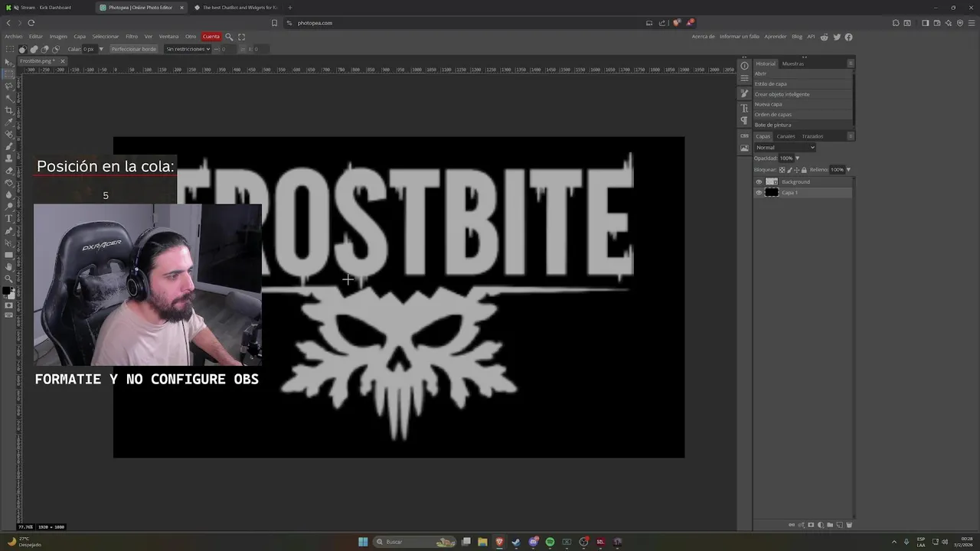The height and width of the screenshot is (551, 980).
Task: Select the Clone Stamp tool
Action: pos(9,158)
